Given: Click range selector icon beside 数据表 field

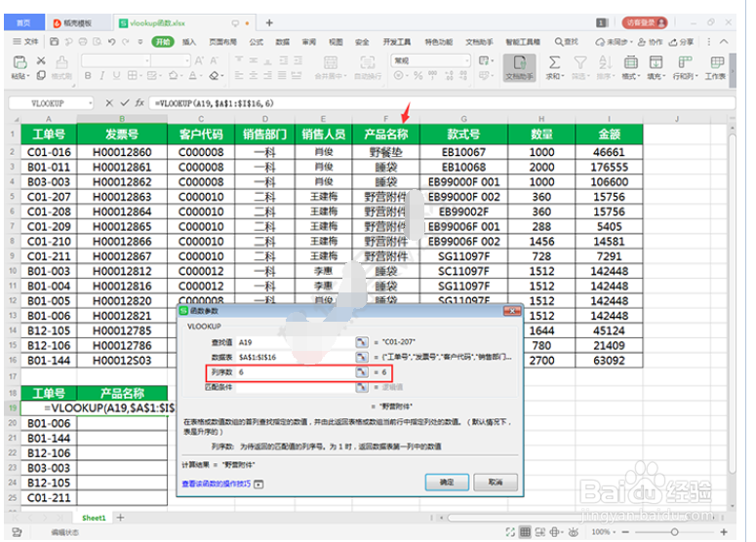Looking at the screenshot, I should coord(362,357).
